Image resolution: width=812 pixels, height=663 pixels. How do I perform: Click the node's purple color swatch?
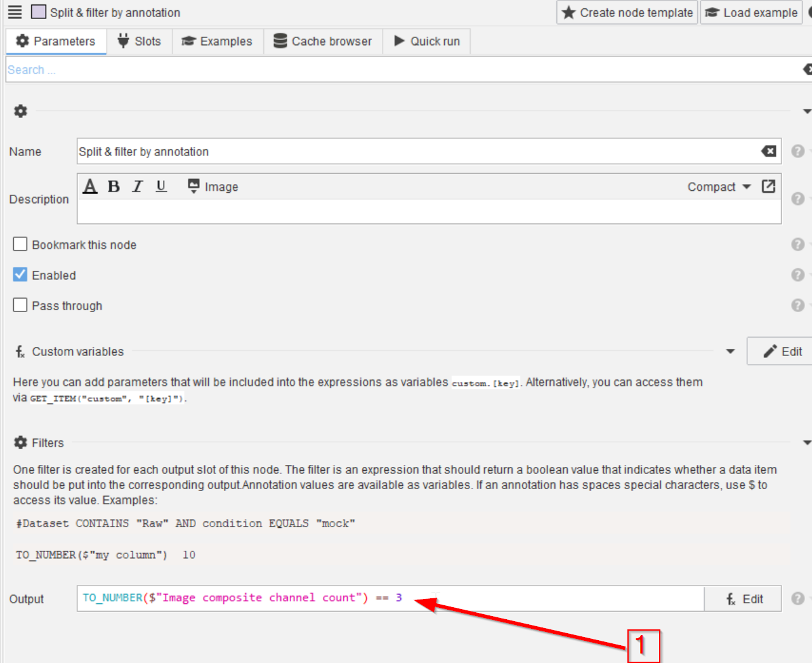coord(39,12)
